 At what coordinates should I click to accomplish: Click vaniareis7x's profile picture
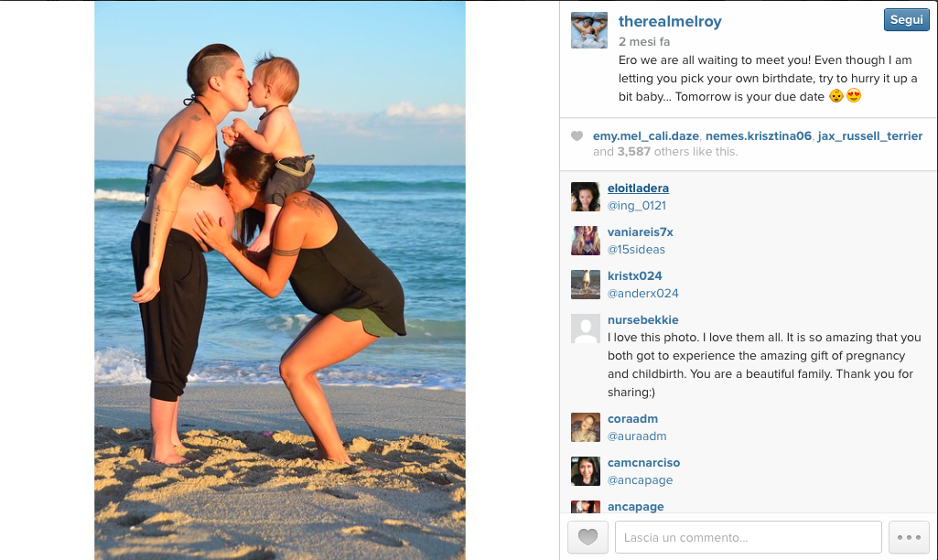(586, 241)
